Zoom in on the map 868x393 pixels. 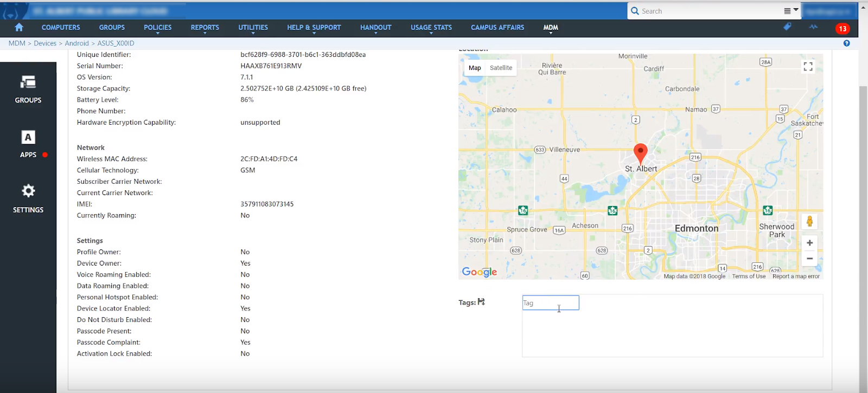pos(809,243)
